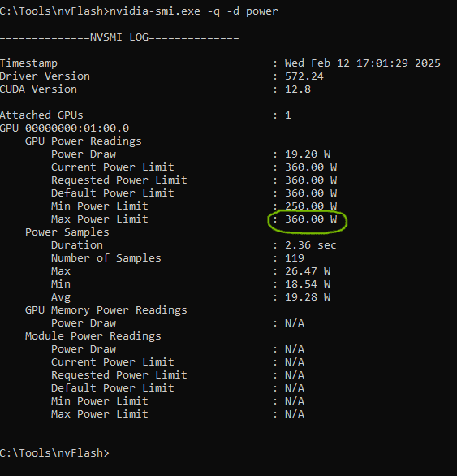
Task: Click the driver version value '572.24'
Action: pos(304,76)
